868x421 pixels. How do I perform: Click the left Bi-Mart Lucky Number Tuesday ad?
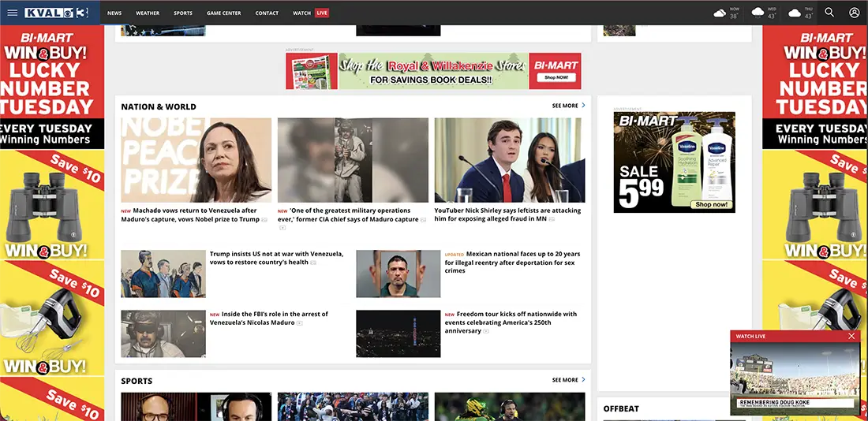pyautogui.click(x=52, y=223)
